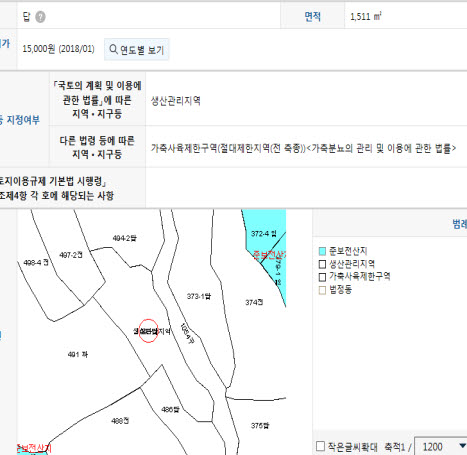Viewport: 467px width, 455px height.
Task: Click the 면적 field label
Action: [x=313, y=16]
